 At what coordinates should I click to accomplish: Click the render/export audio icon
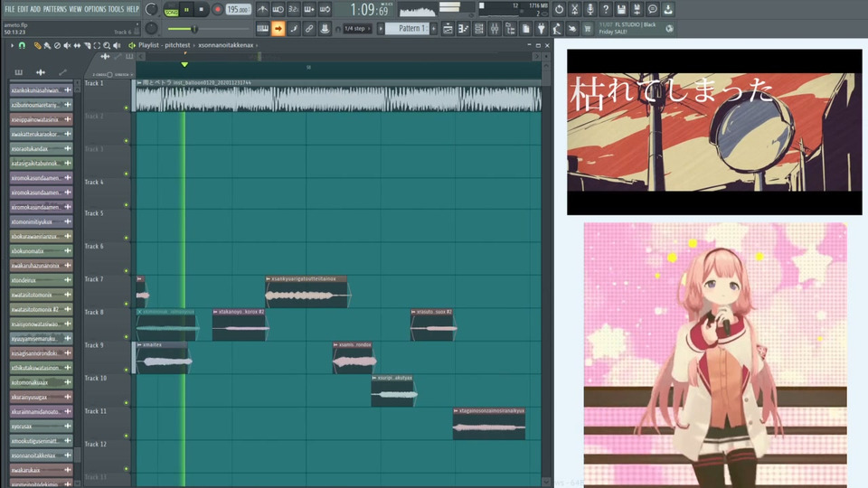tap(637, 9)
